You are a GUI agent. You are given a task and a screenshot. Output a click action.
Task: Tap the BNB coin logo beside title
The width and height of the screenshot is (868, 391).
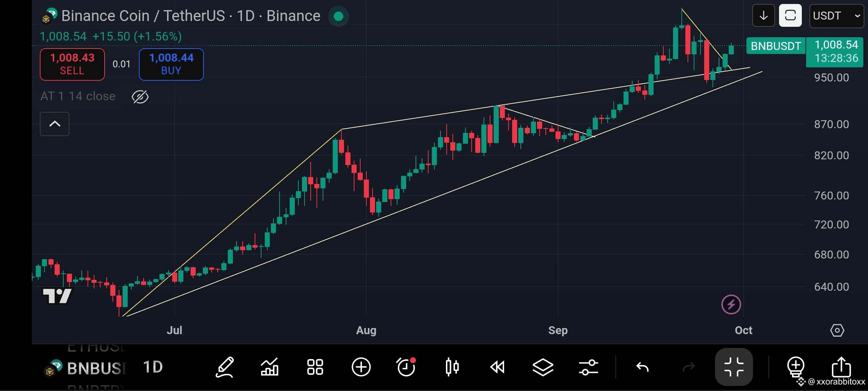coord(50,16)
